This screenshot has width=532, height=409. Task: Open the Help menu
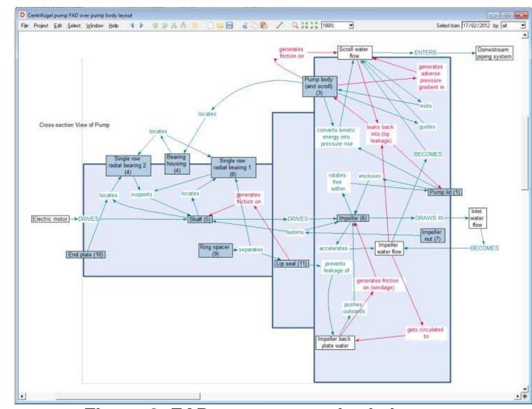tap(114, 25)
